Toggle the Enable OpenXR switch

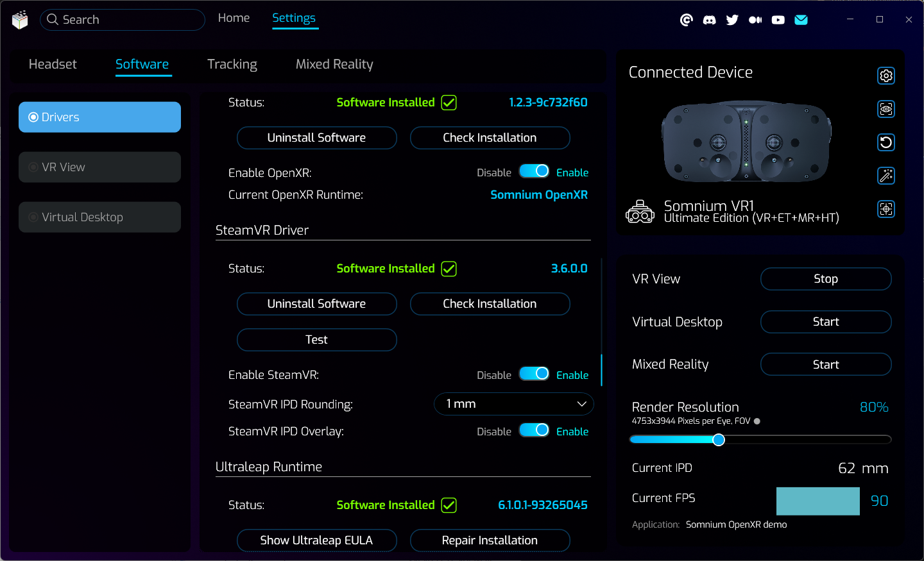click(534, 171)
